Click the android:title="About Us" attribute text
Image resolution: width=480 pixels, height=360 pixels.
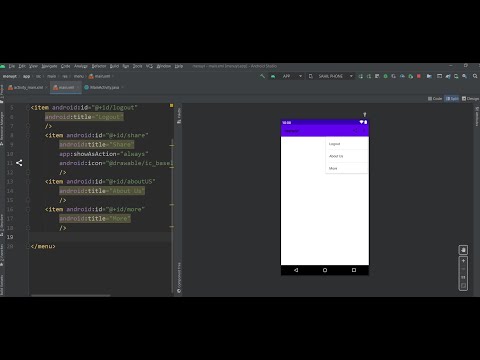pos(102,191)
